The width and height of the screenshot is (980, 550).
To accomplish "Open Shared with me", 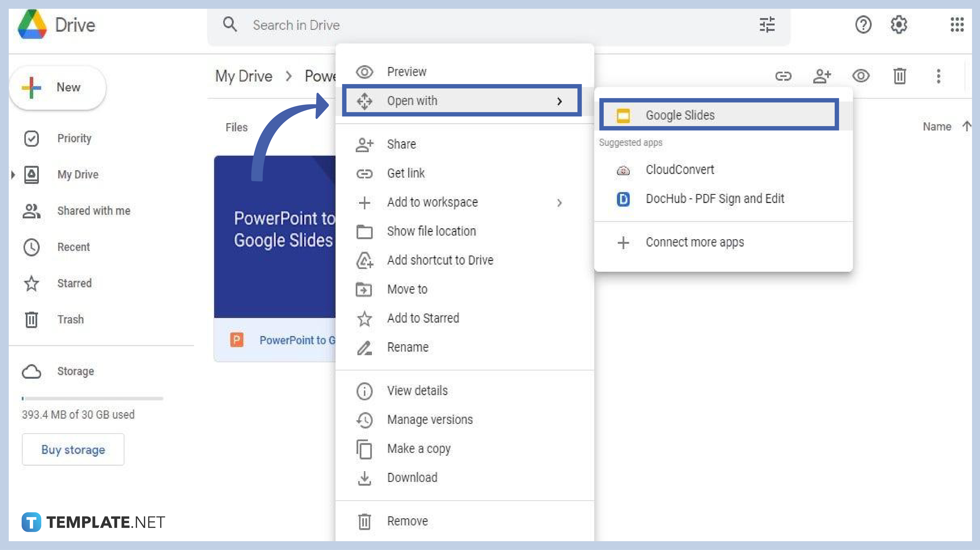I will (94, 211).
